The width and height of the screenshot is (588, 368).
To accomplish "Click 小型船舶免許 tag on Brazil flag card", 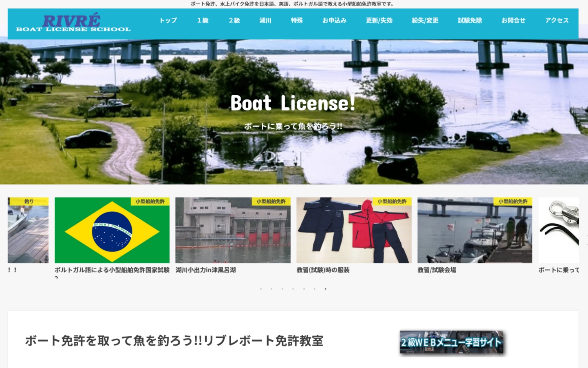I will pyautogui.click(x=150, y=201).
